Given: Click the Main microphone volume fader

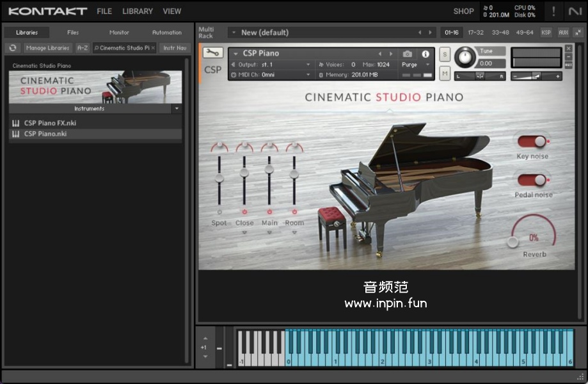Looking at the screenshot, I should (269, 170).
